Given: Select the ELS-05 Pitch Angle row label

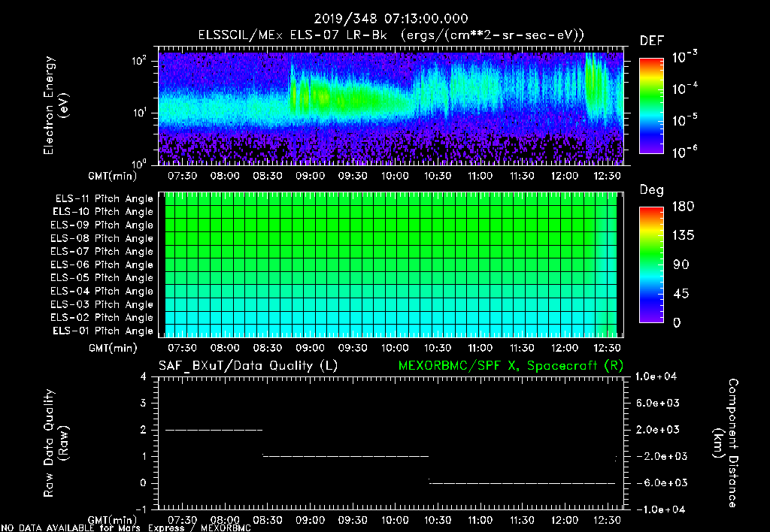Looking at the screenshot, I should (102, 278).
